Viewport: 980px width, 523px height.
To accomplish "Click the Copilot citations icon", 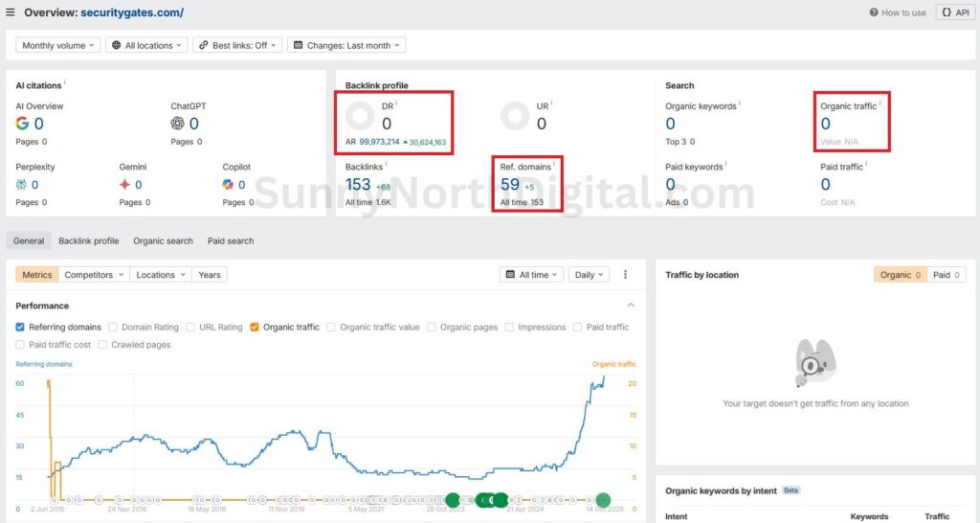I will pos(228,185).
